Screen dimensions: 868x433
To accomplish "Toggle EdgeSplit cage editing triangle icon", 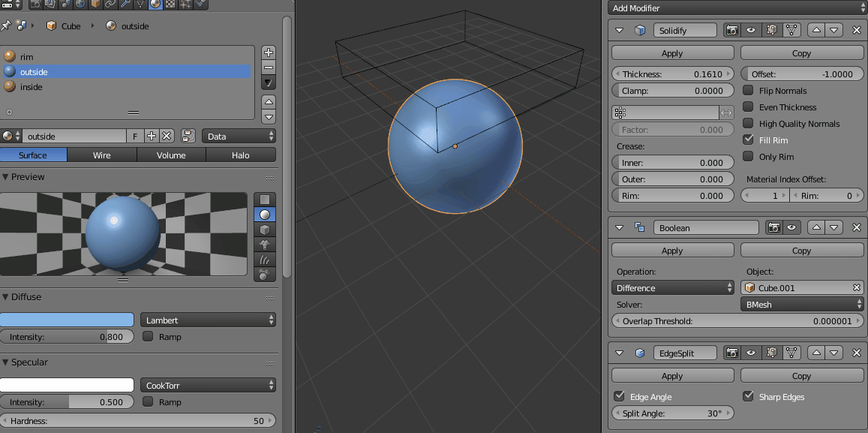I will click(791, 353).
